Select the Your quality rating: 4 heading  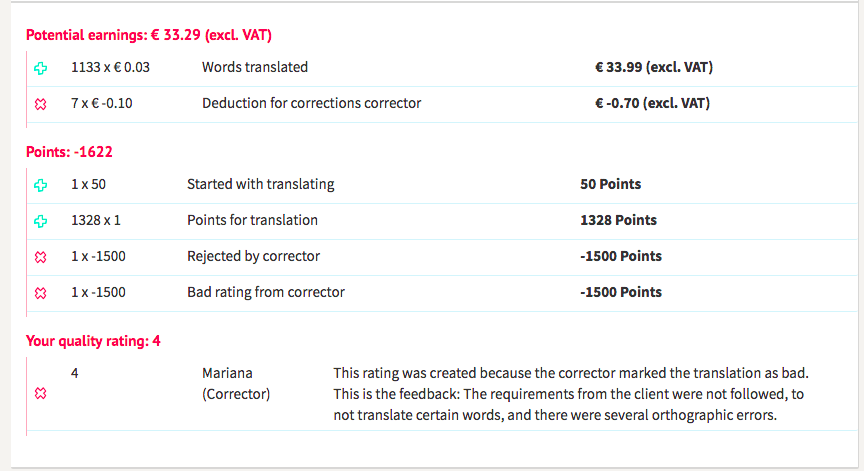(93, 341)
